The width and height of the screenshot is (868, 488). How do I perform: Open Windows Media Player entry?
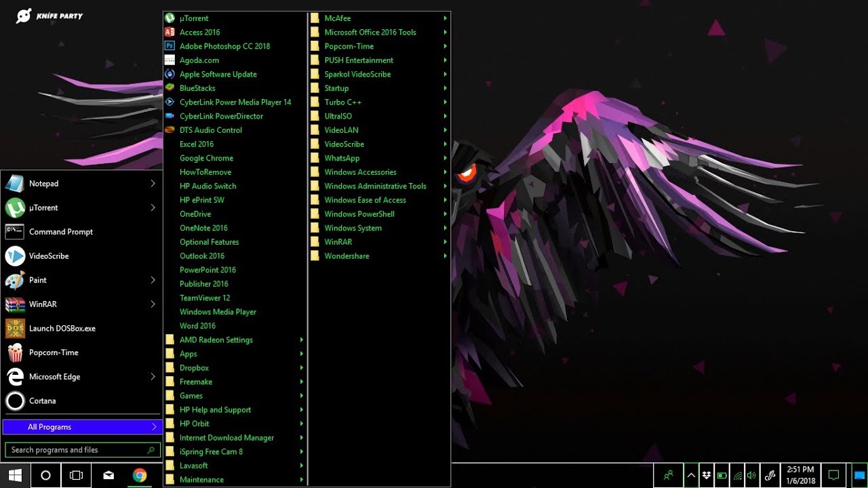pos(235,312)
